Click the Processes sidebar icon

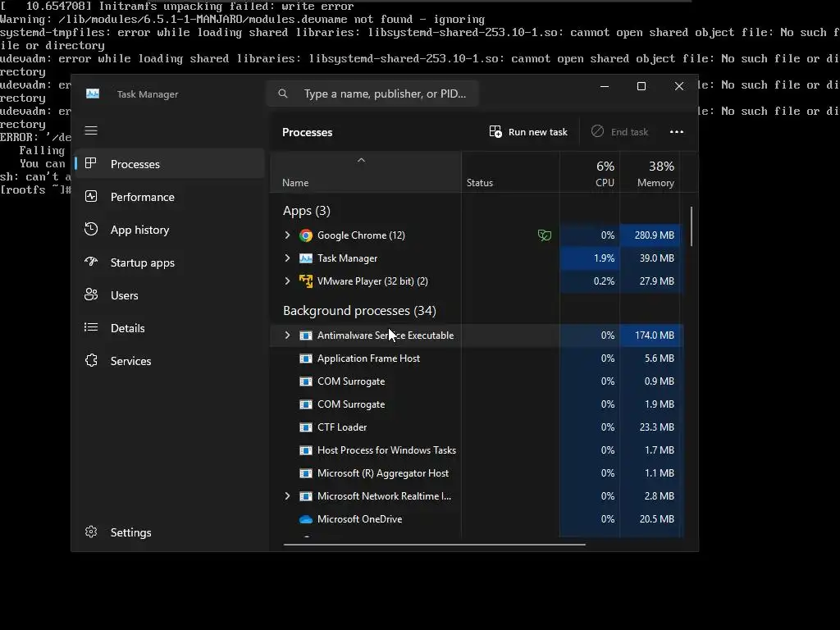(90, 163)
